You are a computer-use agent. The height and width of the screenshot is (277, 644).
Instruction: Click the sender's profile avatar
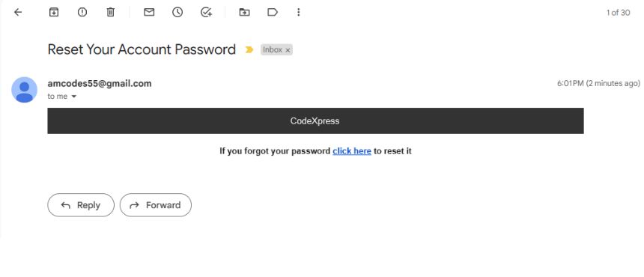[x=24, y=89]
